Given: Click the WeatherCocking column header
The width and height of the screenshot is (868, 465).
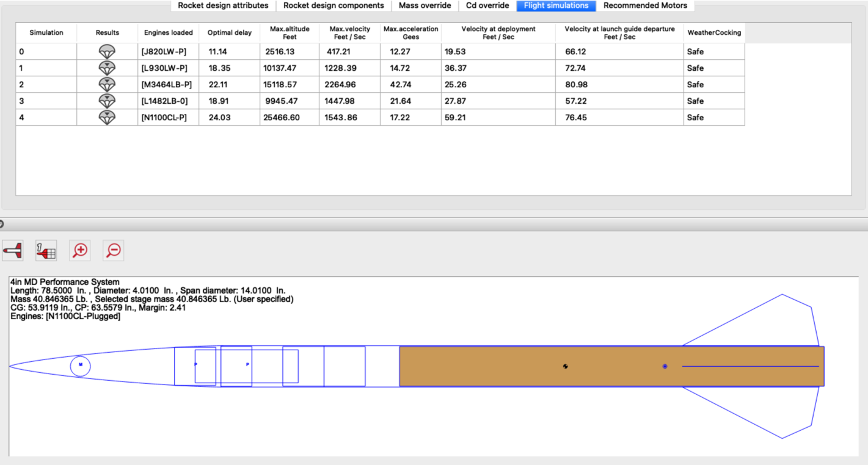Looking at the screenshot, I should point(714,33).
